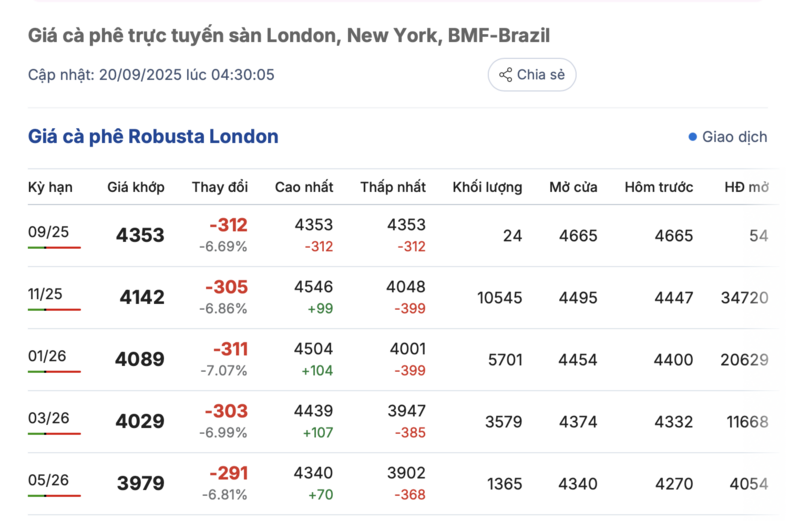The height and width of the screenshot is (530, 800).
Task: Select the 11/25 contract term
Action: (47, 294)
